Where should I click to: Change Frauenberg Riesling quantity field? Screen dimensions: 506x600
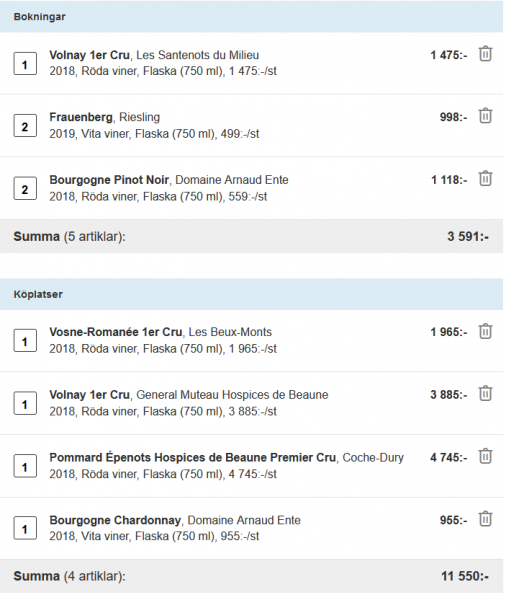click(25, 126)
